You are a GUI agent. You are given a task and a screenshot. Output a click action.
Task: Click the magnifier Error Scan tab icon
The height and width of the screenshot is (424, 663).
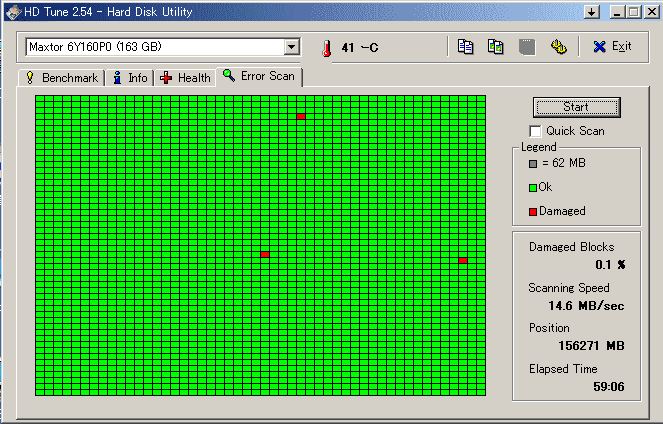229,76
